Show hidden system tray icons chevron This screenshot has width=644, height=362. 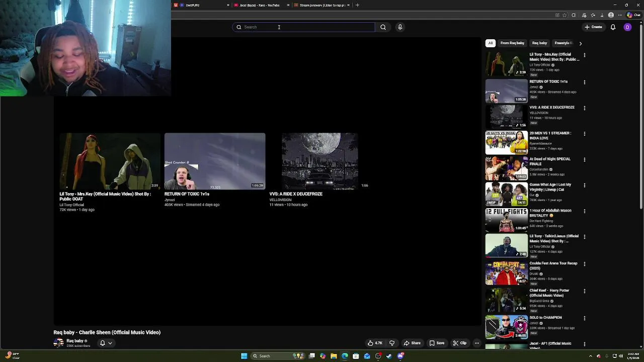tap(591, 356)
